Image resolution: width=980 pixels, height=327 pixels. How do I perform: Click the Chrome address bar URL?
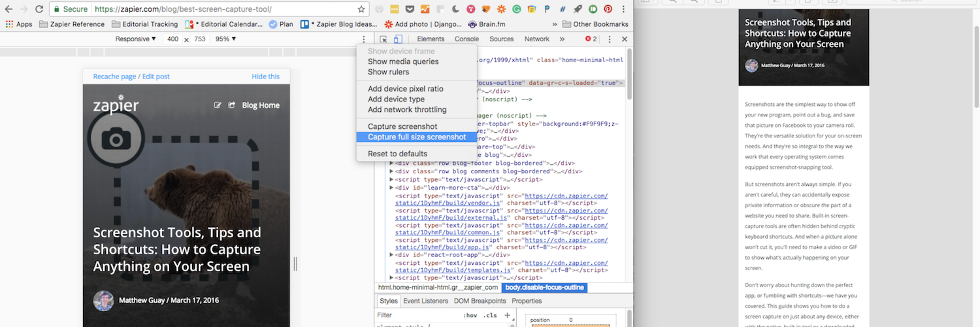click(182, 10)
